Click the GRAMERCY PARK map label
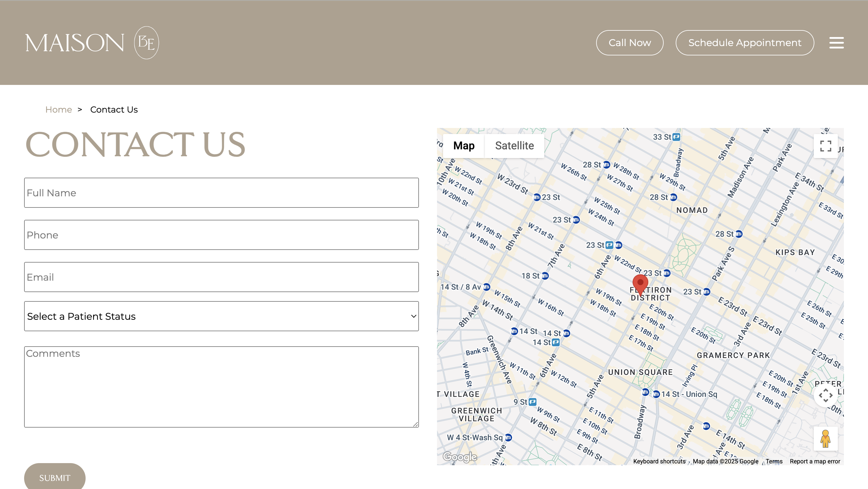Viewport: 868px width, 489px height. pos(733,355)
